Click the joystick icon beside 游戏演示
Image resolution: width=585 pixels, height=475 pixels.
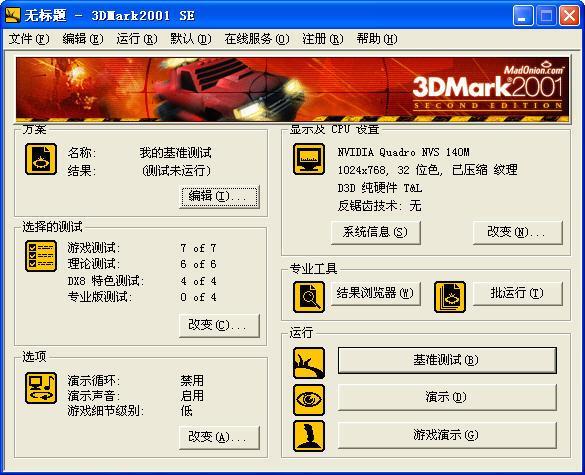(309, 436)
